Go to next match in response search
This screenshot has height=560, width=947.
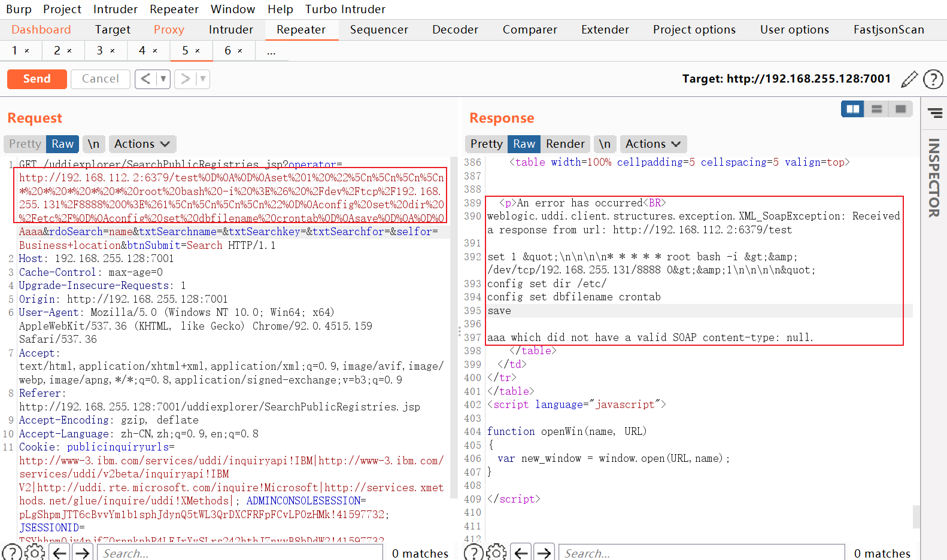coord(544,553)
